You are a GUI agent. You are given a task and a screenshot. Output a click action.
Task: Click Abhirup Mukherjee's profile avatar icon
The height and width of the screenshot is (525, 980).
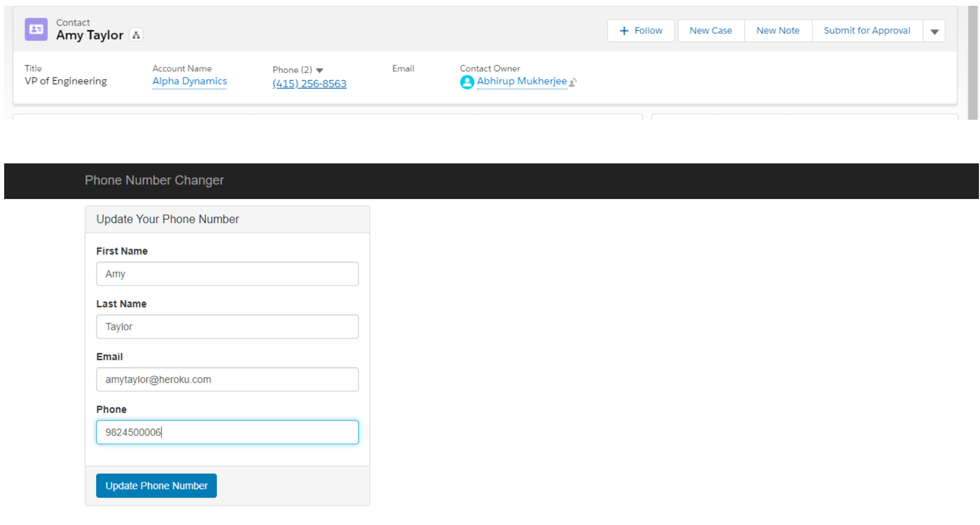467,82
